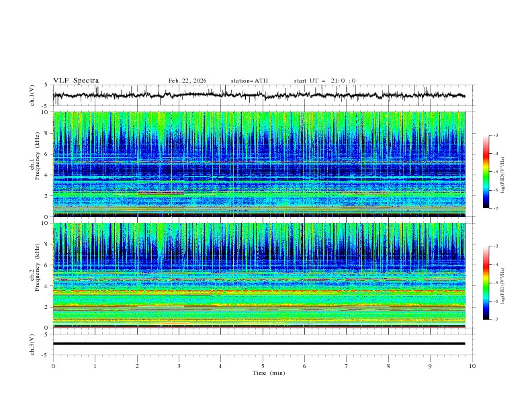Click the "VLF Spectra" plot title
The height and width of the screenshot is (411, 532).
[76, 81]
